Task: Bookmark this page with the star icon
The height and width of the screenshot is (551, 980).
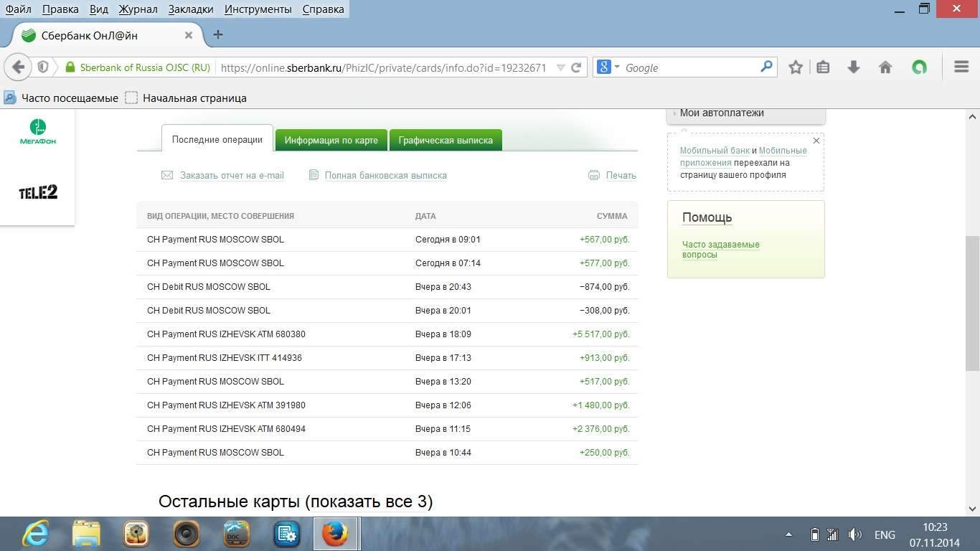Action: click(795, 67)
